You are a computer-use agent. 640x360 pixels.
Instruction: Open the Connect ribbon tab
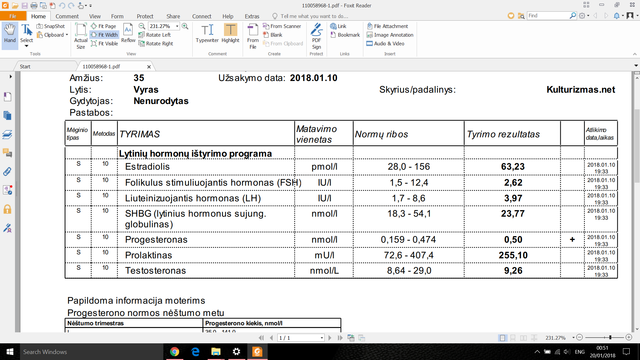click(202, 16)
